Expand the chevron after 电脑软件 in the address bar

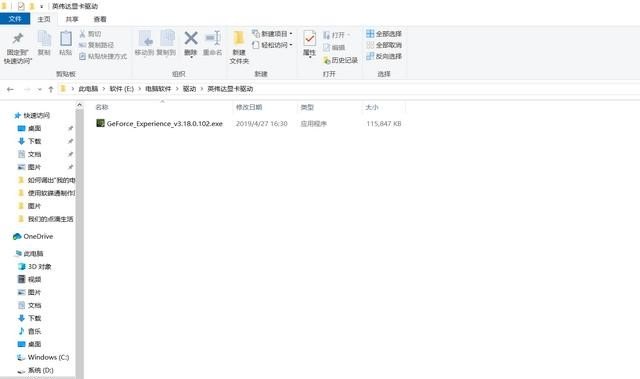coord(177,89)
